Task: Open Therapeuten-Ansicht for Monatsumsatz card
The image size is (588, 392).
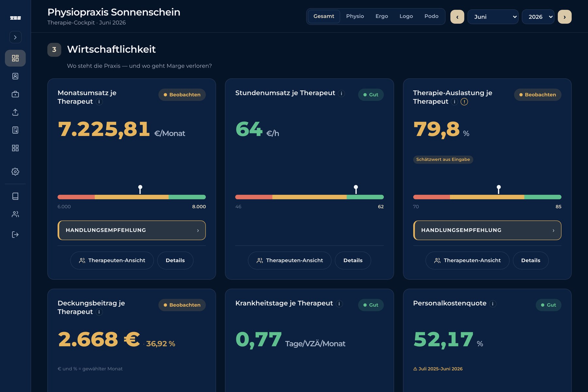Action: coord(112,260)
